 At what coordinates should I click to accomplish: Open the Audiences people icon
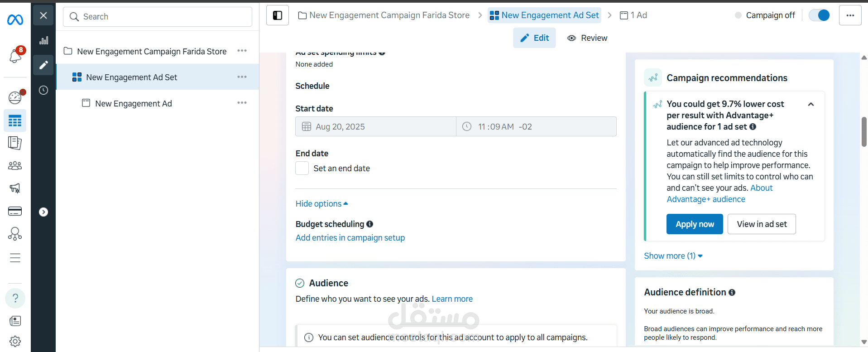click(x=15, y=166)
